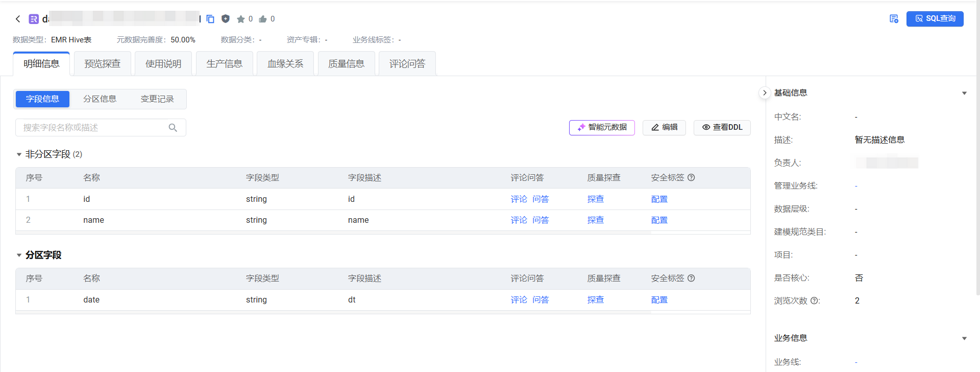Switch to 变更记录 sub-tab
The height and width of the screenshot is (372, 980).
point(157,99)
